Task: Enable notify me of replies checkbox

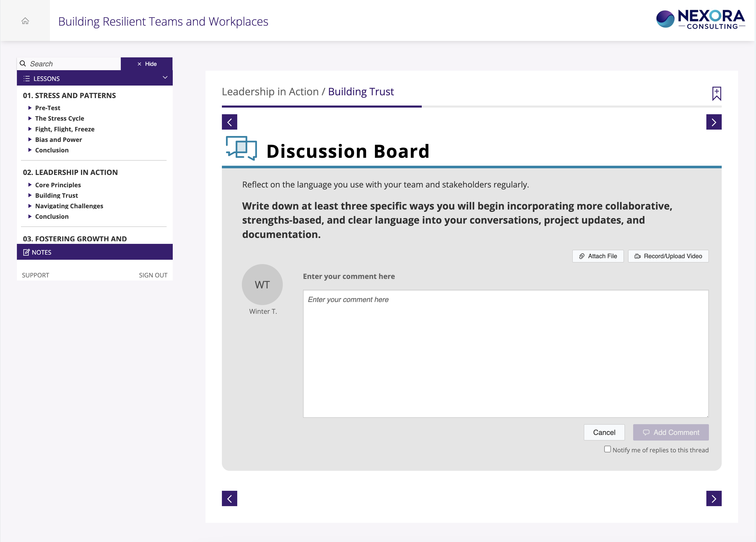Action: [607, 449]
